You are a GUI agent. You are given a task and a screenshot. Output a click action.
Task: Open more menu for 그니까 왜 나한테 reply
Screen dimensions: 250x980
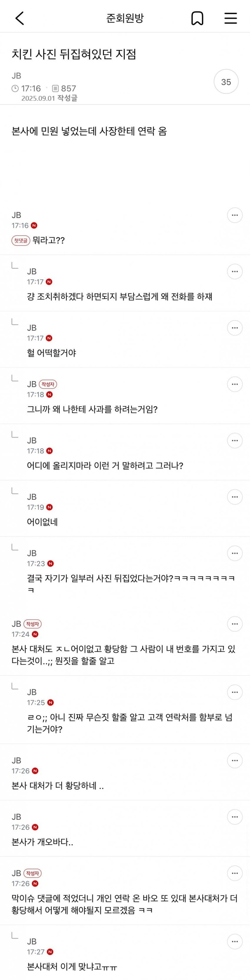pyautogui.click(x=235, y=384)
